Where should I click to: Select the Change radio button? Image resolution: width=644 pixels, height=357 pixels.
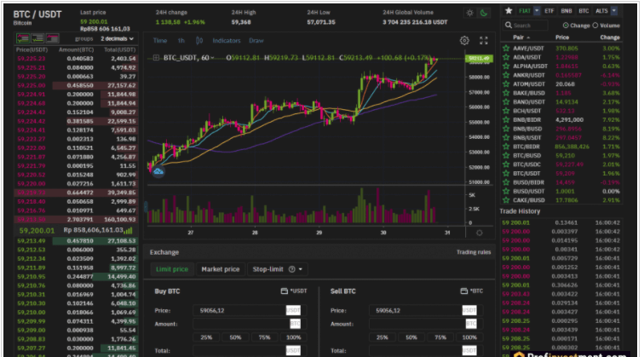tap(566, 26)
